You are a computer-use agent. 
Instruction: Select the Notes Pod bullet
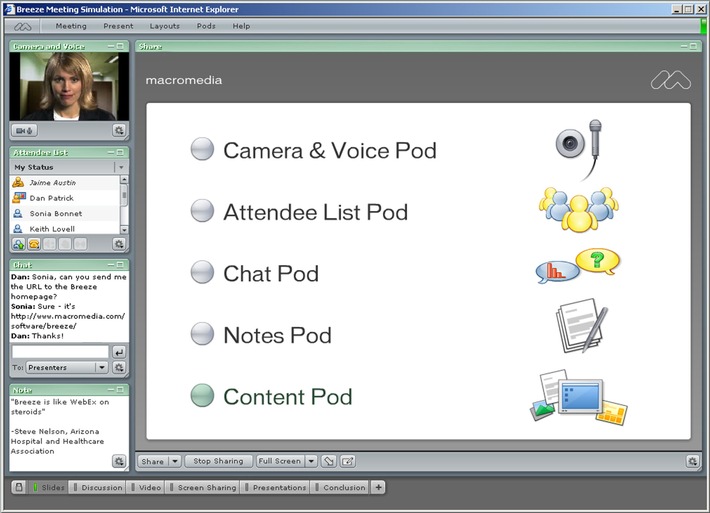(x=202, y=333)
